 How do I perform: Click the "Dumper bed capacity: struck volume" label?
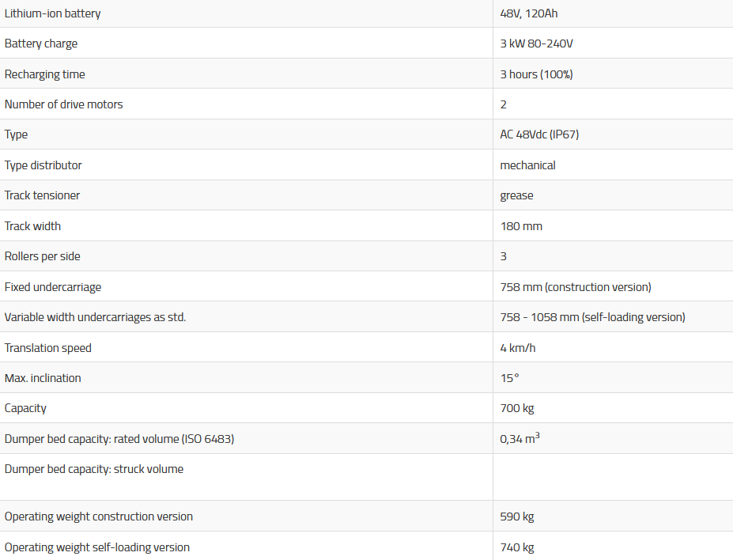coord(94,469)
